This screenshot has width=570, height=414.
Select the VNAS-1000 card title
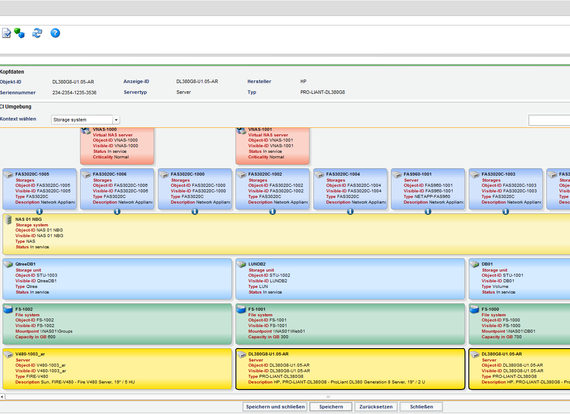[105, 129]
